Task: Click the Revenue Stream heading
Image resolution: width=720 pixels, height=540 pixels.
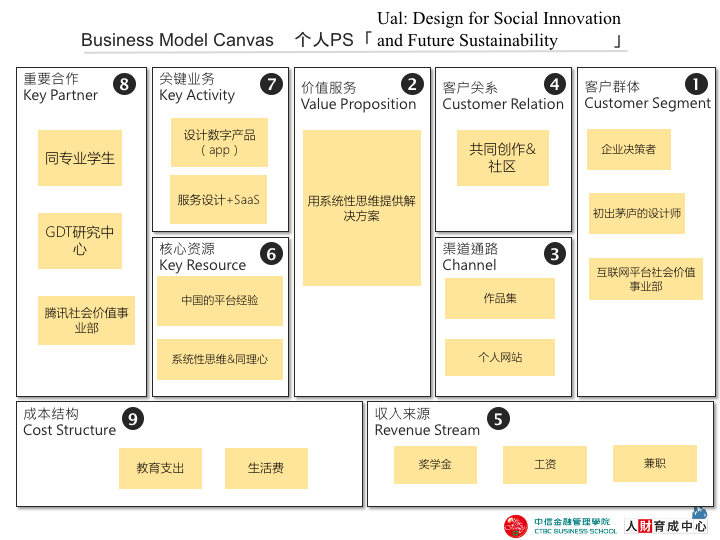Action: coord(427,430)
